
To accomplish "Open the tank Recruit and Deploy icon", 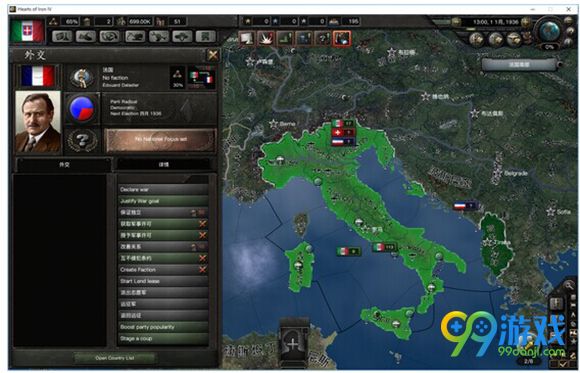I will (x=182, y=36).
